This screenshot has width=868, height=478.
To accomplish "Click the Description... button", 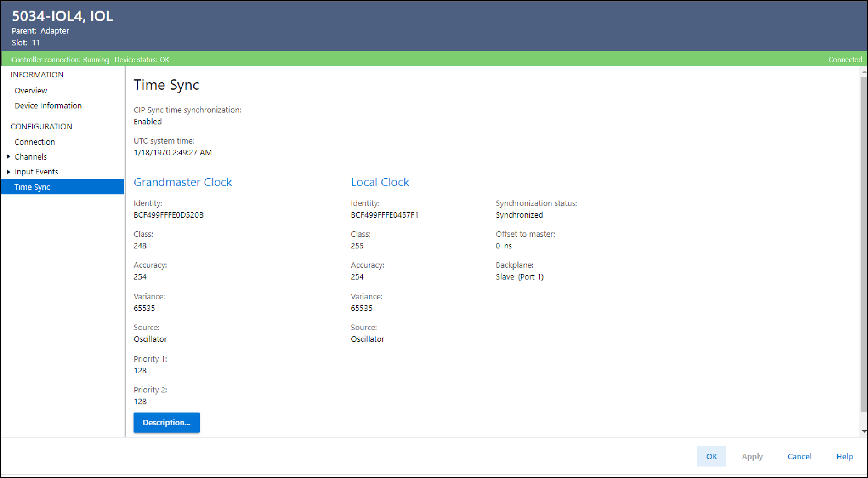I will pyautogui.click(x=166, y=422).
